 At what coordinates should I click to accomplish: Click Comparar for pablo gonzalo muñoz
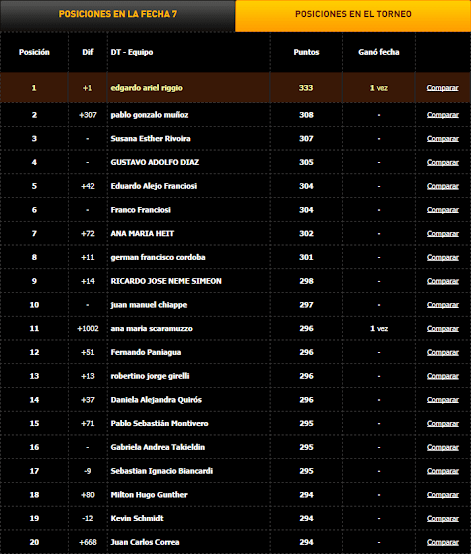point(442,115)
